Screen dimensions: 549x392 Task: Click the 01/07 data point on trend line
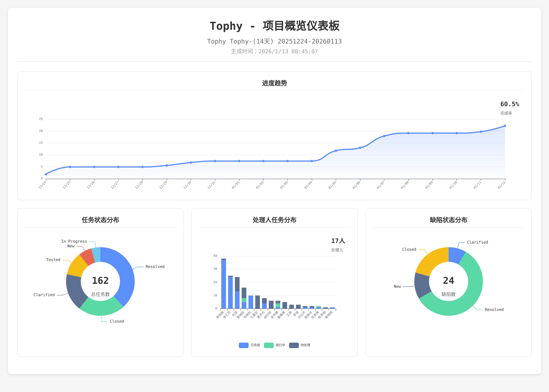tap(384, 136)
